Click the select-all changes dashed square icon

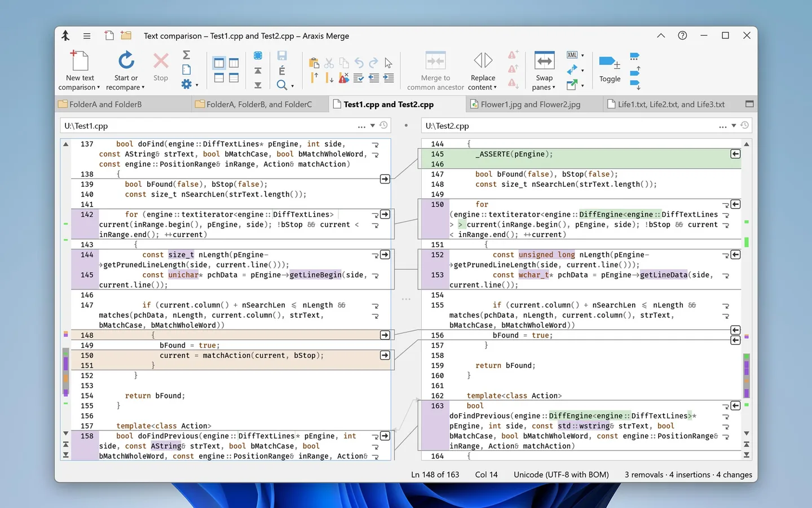point(258,55)
